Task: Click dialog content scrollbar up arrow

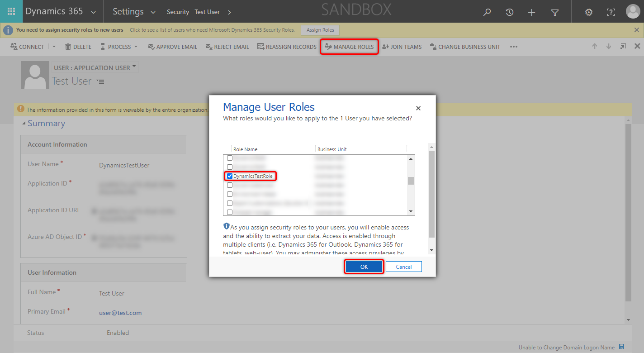Action: click(x=431, y=147)
